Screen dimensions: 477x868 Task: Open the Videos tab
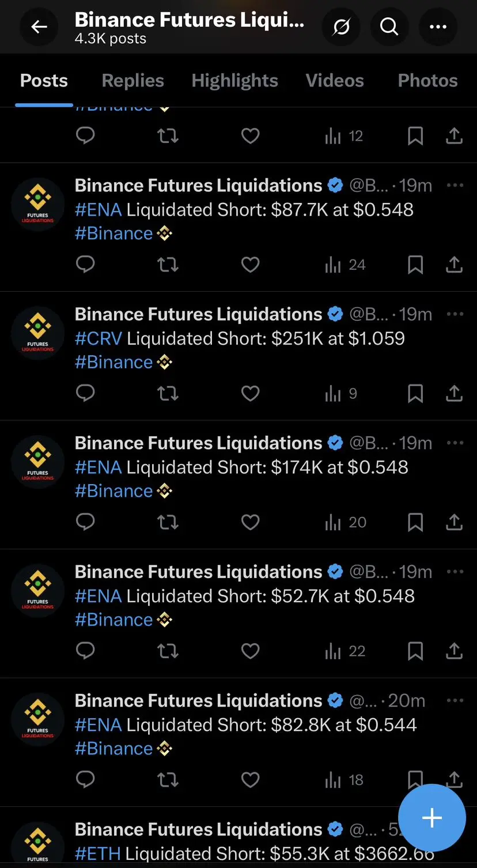pos(335,81)
